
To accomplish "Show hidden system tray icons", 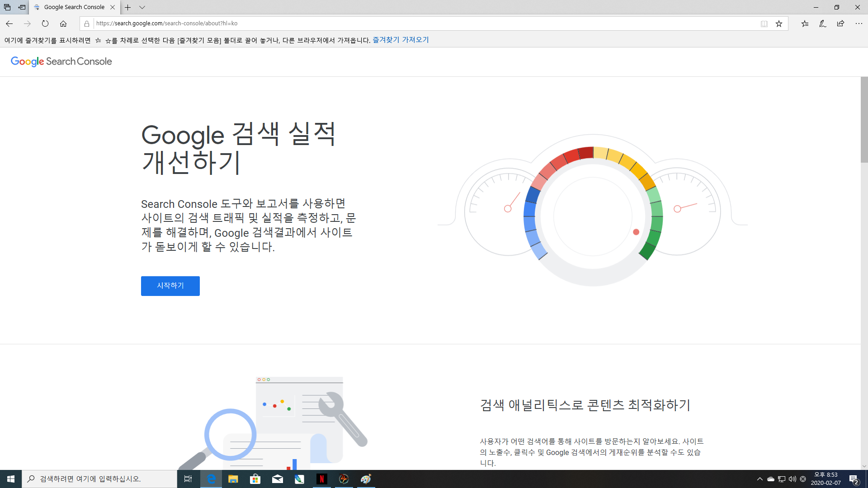I will pos(759,479).
